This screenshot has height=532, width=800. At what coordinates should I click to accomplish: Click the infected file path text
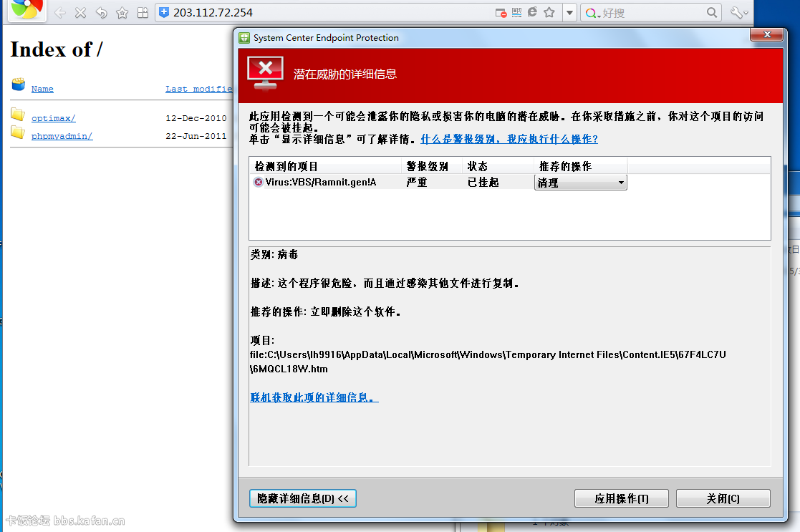click(x=488, y=362)
